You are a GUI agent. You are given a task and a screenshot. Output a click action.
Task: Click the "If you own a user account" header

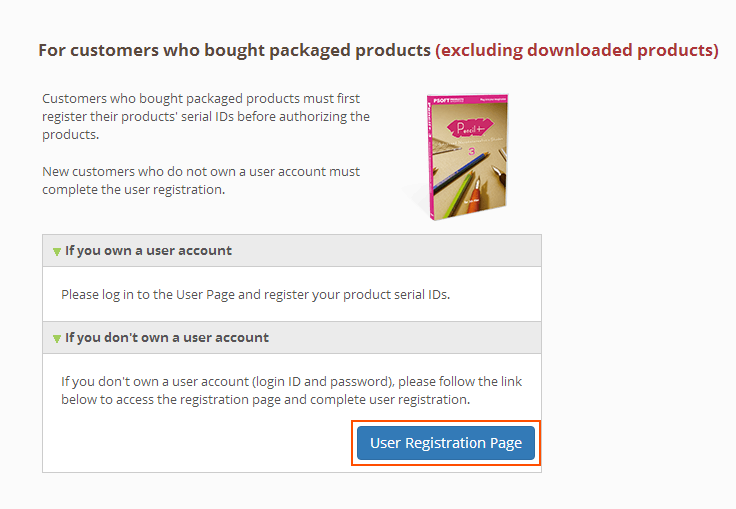(148, 250)
